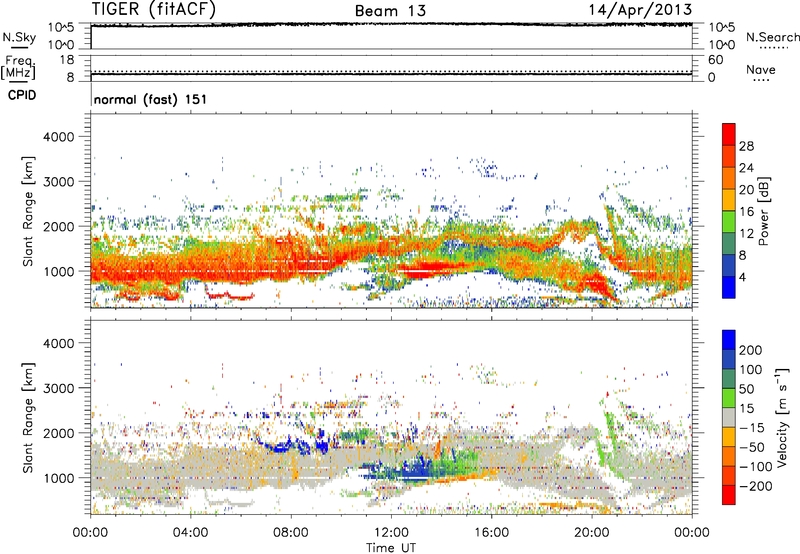
Task: Click the 24 label on Power colorbar
Action: [x=746, y=168]
